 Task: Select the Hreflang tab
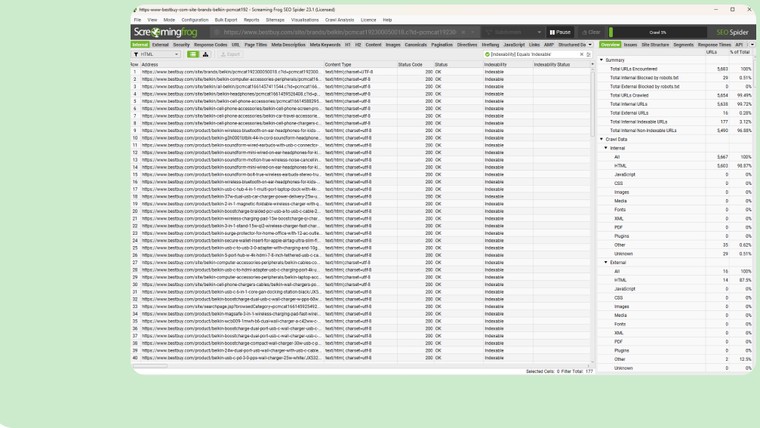click(x=490, y=45)
